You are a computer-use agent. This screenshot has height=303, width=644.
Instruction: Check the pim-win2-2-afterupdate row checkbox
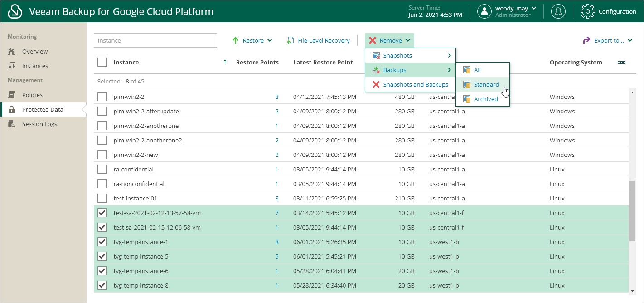coord(102,111)
